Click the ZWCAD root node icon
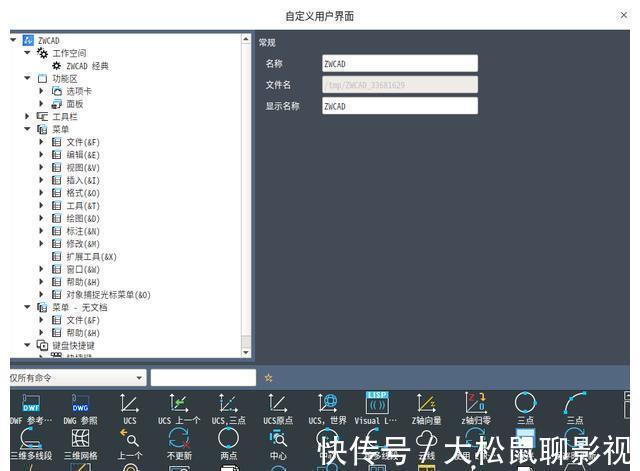 (x=28, y=40)
